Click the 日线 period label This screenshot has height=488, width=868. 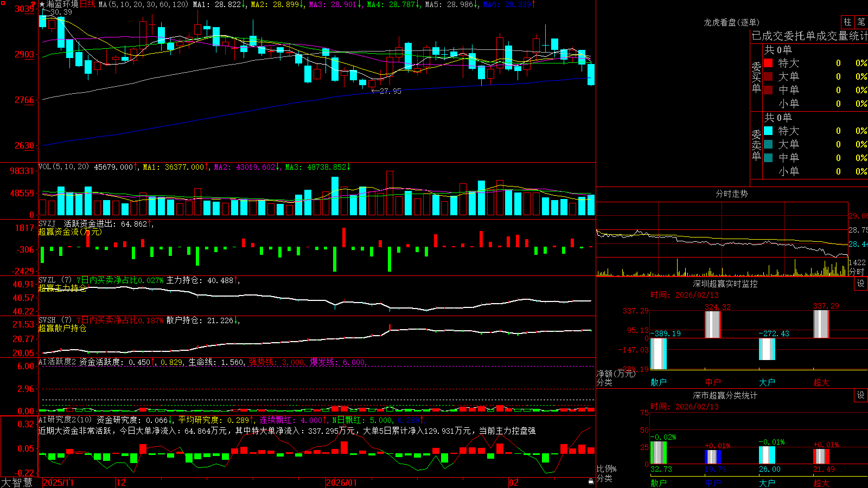click(87, 4)
